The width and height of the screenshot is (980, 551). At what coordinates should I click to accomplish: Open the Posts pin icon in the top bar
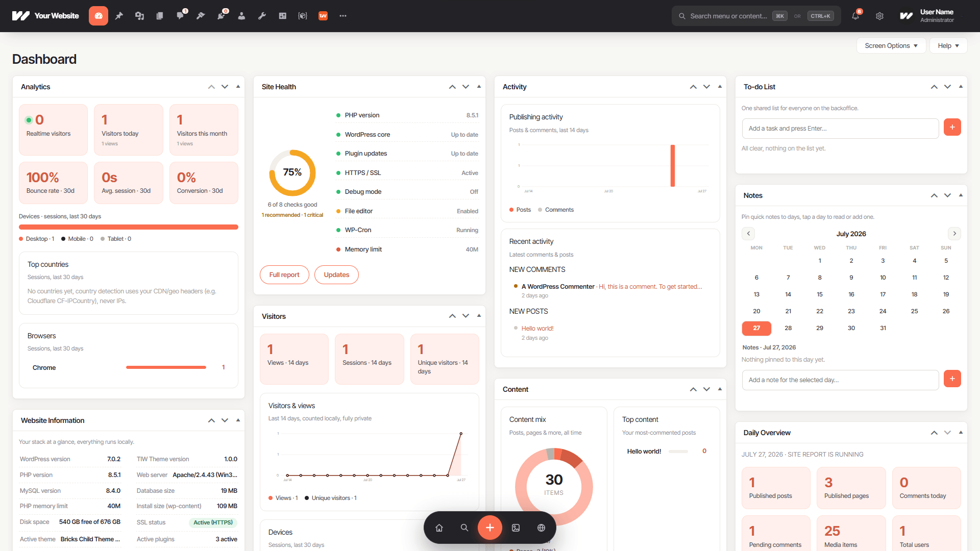pos(119,16)
